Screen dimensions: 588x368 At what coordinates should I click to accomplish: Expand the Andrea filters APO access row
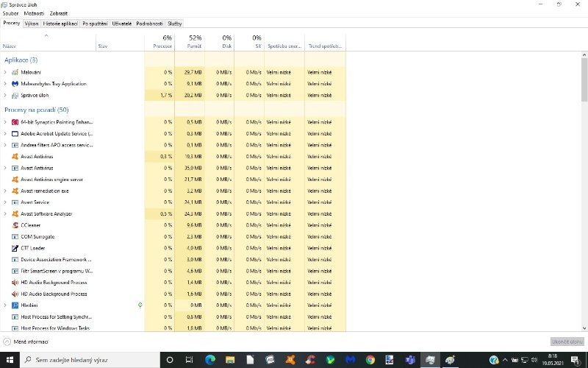point(5,145)
